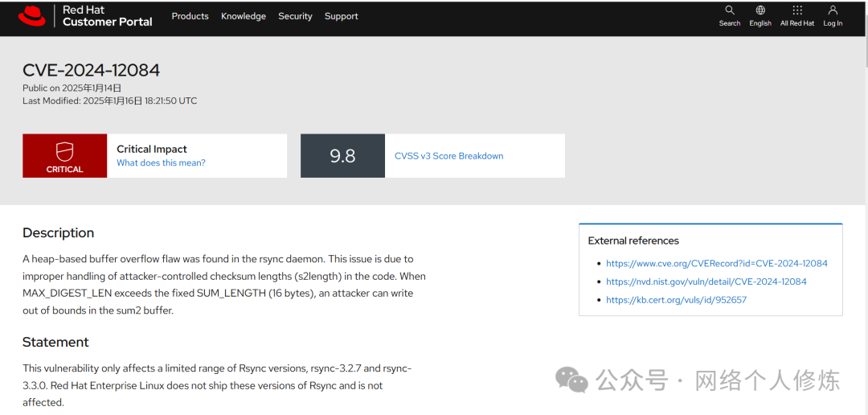Open the Support menu
The width and height of the screenshot is (868, 415).
(x=341, y=16)
